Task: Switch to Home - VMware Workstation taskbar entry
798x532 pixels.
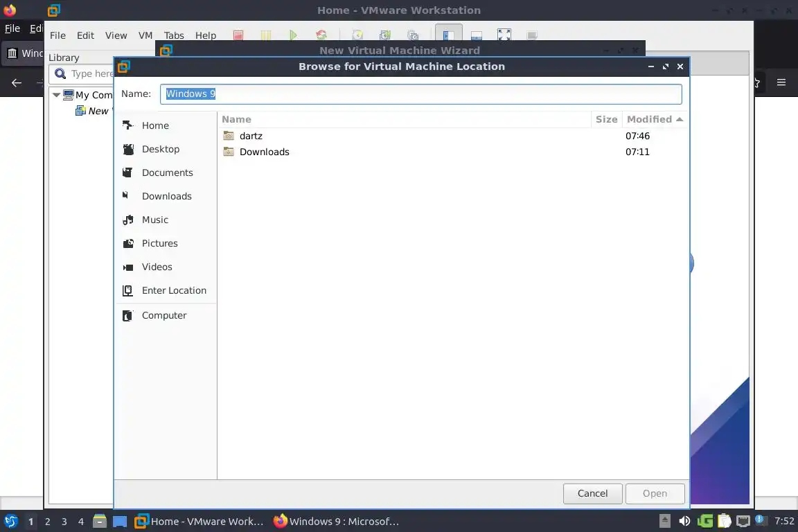Action: pos(199,522)
